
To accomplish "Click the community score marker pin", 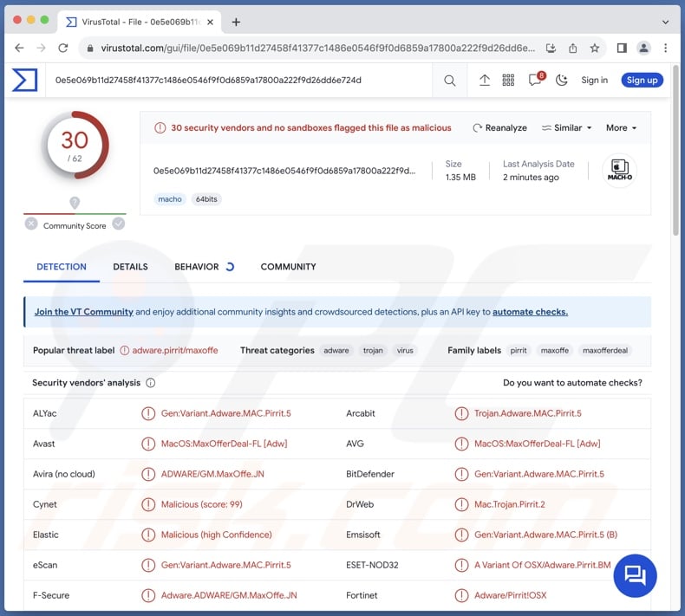I will [x=75, y=203].
